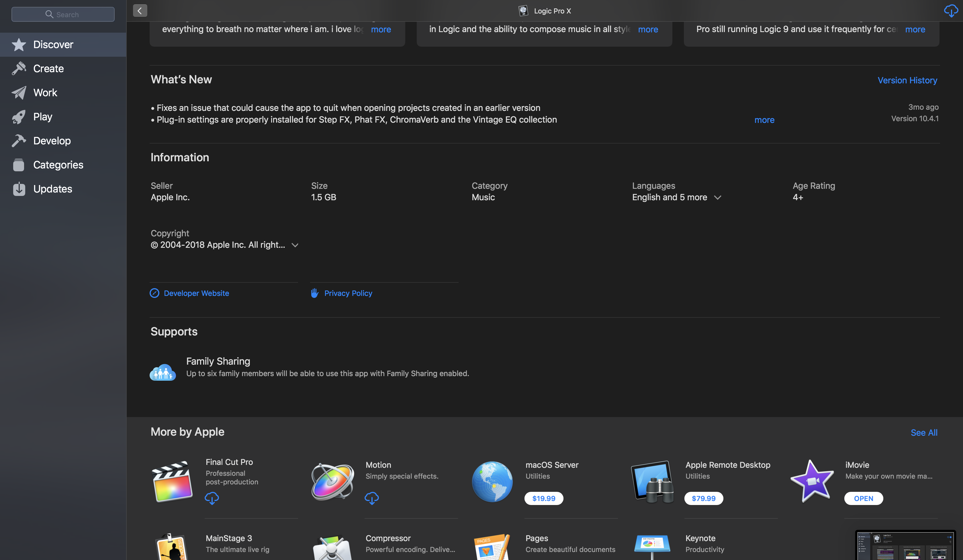This screenshot has height=560, width=963.
Task: Click the Logic Pro X title icon
Action: pos(523,11)
